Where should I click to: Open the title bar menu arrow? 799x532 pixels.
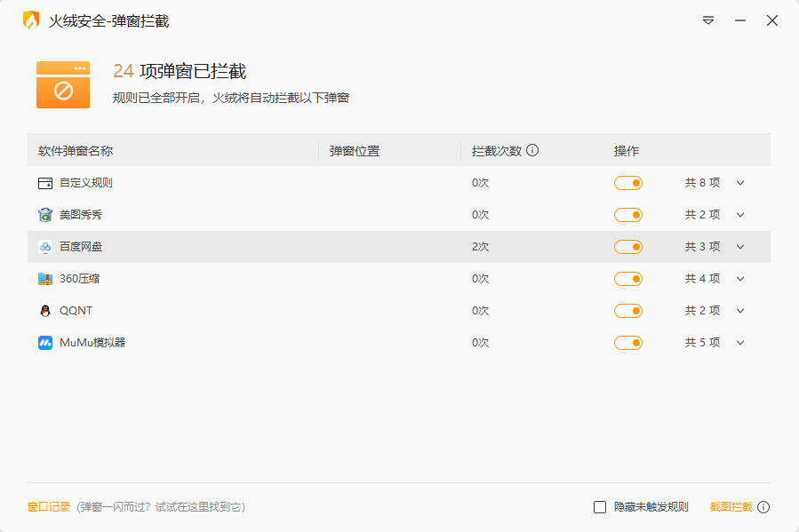tap(707, 20)
